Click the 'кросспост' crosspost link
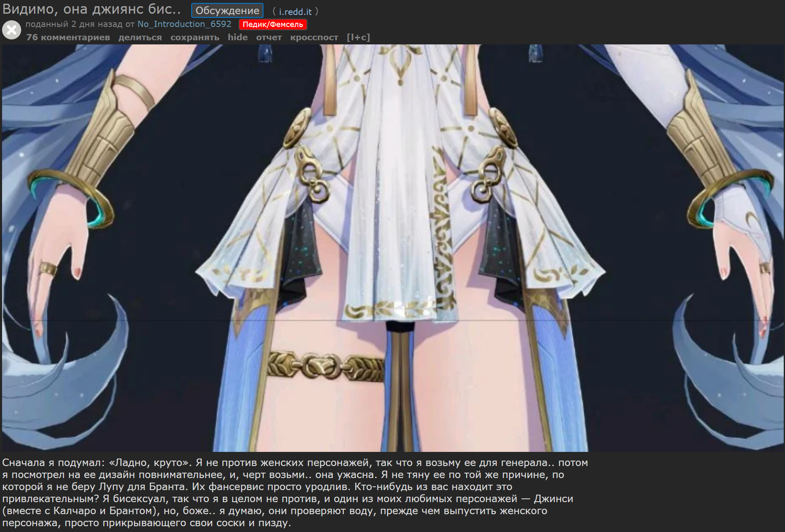 [x=314, y=37]
